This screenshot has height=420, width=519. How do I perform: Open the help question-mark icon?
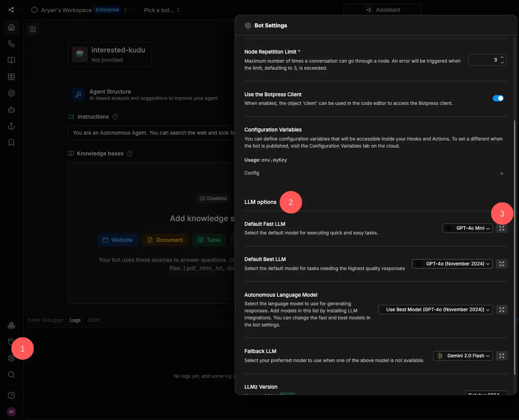point(11,395)
